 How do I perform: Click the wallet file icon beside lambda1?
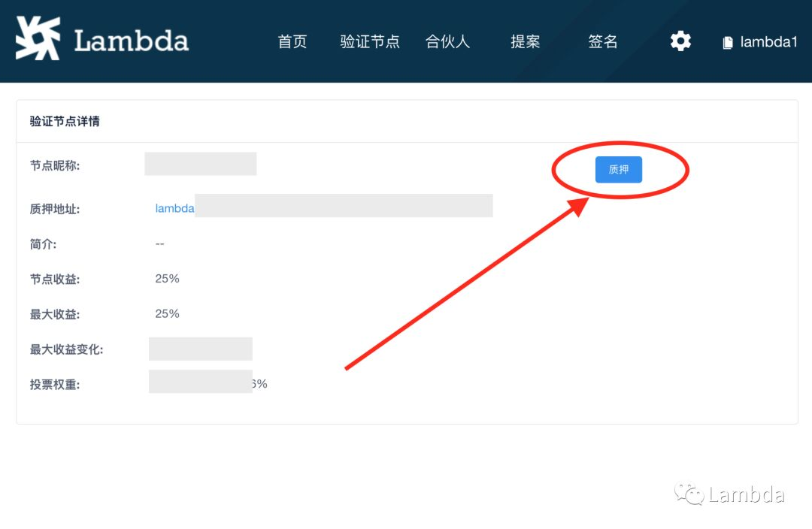(x=727, y=43)
